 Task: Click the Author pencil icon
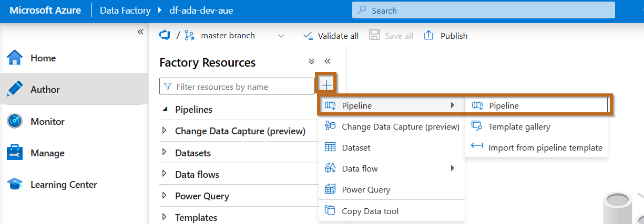tap(15, 89)
